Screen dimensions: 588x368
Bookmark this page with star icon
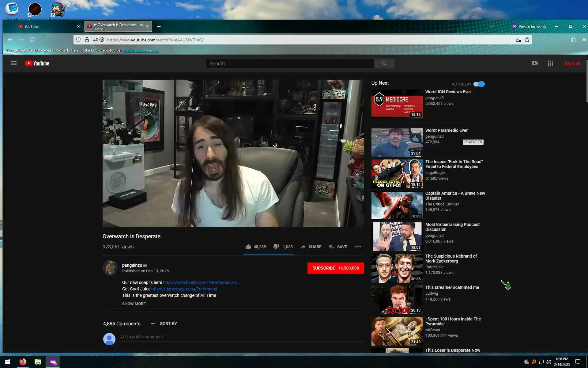pos(527,40)
